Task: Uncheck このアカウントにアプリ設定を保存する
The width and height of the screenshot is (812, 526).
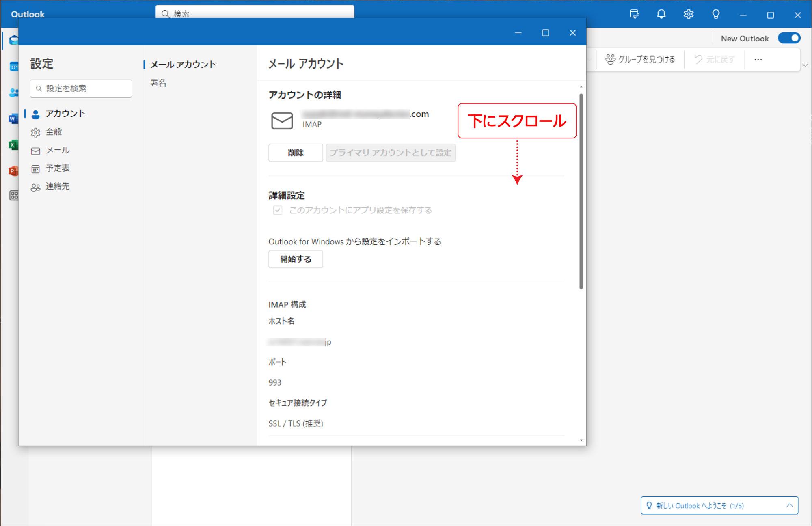Action: click(x=277, y=210)
